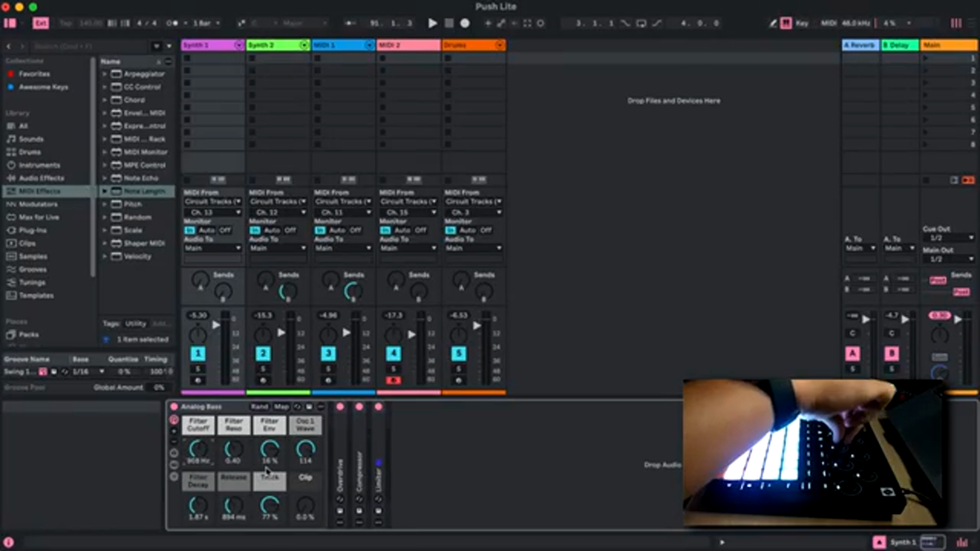Screen dimensions: 980x551
Task: Expand the Arpeggiator folder in the browser
Action: coord(106,74)
